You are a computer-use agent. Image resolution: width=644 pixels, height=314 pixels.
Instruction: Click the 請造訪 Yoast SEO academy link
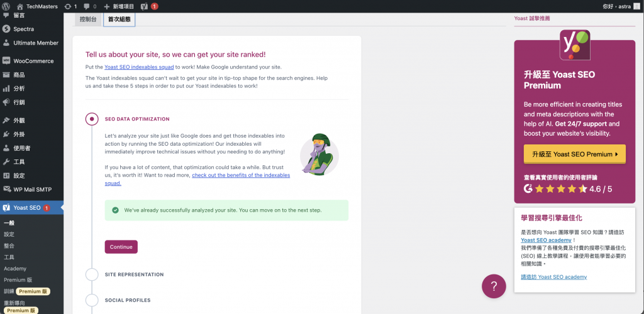click(553, 277)
